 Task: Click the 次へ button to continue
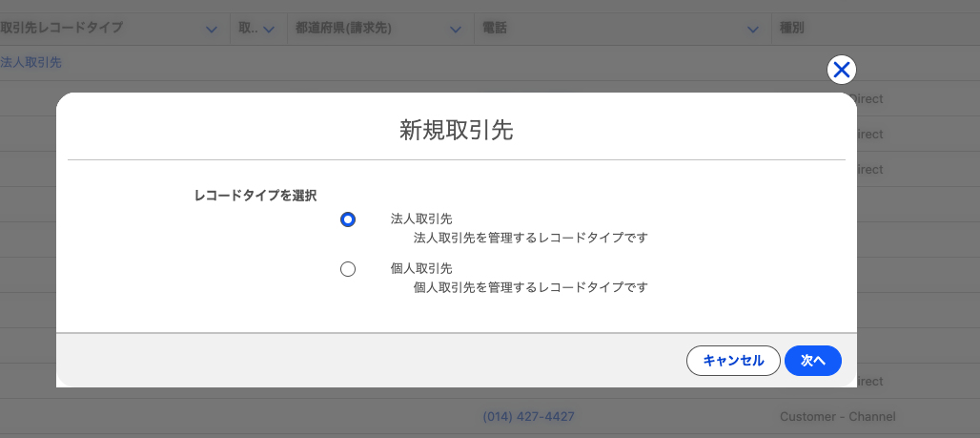[x=812, y=361]
